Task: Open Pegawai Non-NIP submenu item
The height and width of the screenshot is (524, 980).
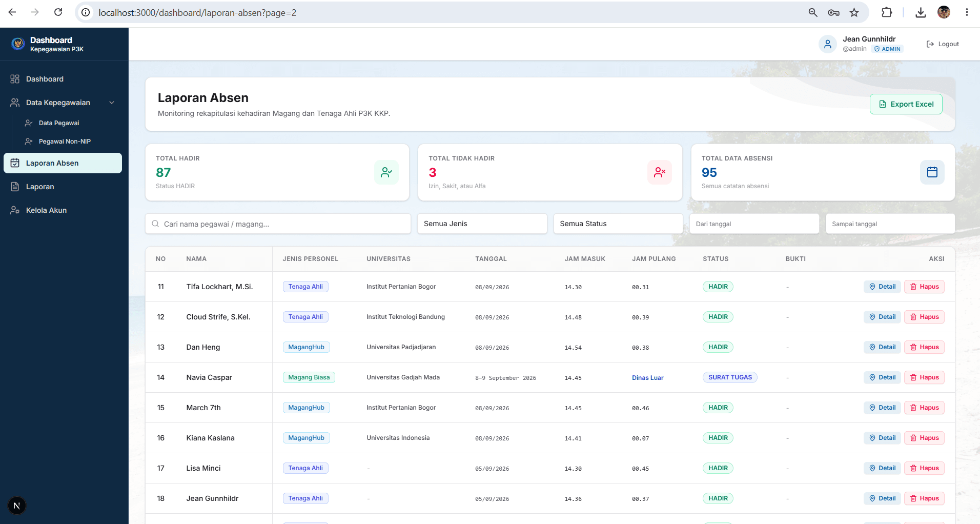Action: (x=65, y=142)
